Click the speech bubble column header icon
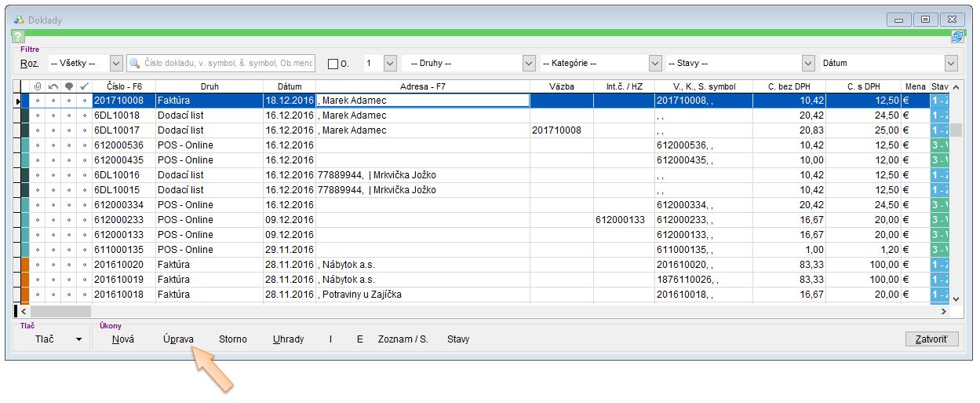 [x=68, y=86]
